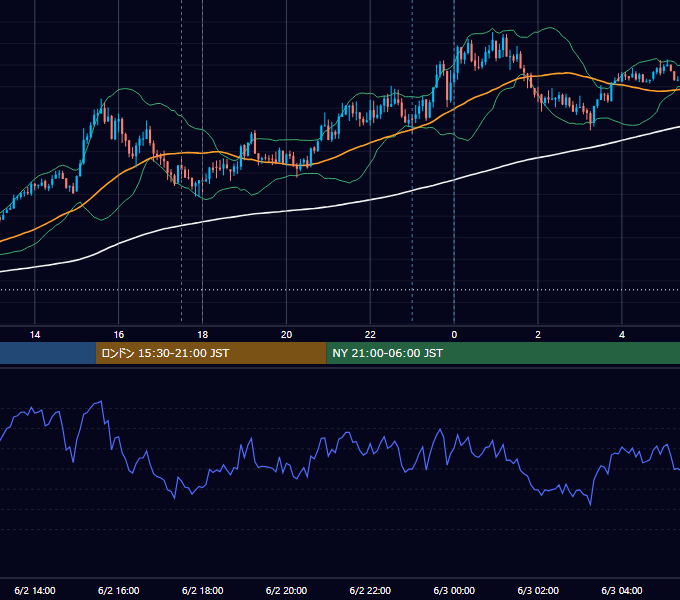Select the NY 21:00-06:00 JST session bar
The width and height of the screenshot is (680, 600).
coord(503,353)
